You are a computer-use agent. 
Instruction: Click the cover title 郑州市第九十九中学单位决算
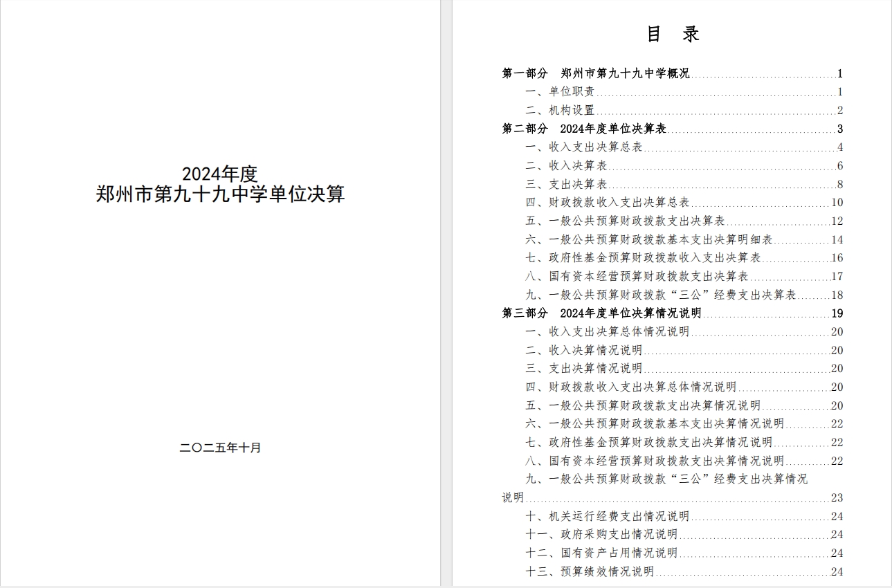220,194
